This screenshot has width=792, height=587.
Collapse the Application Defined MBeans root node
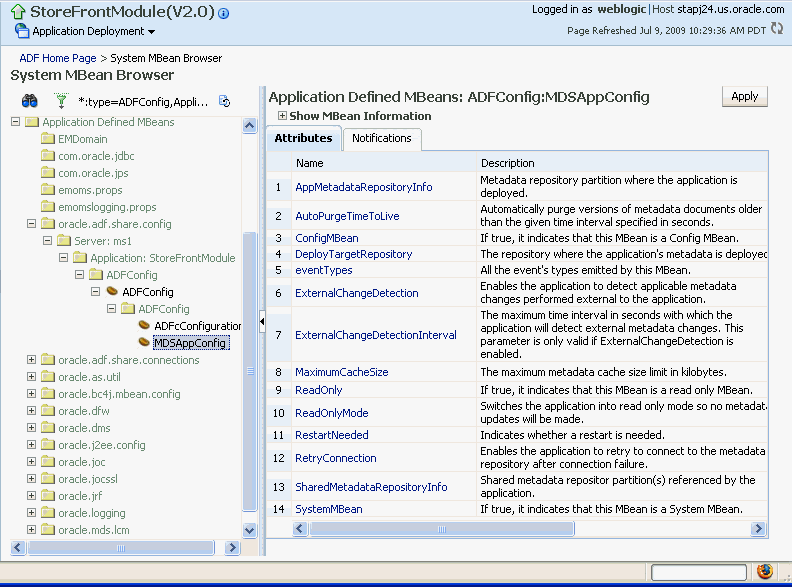pos(16,122)
